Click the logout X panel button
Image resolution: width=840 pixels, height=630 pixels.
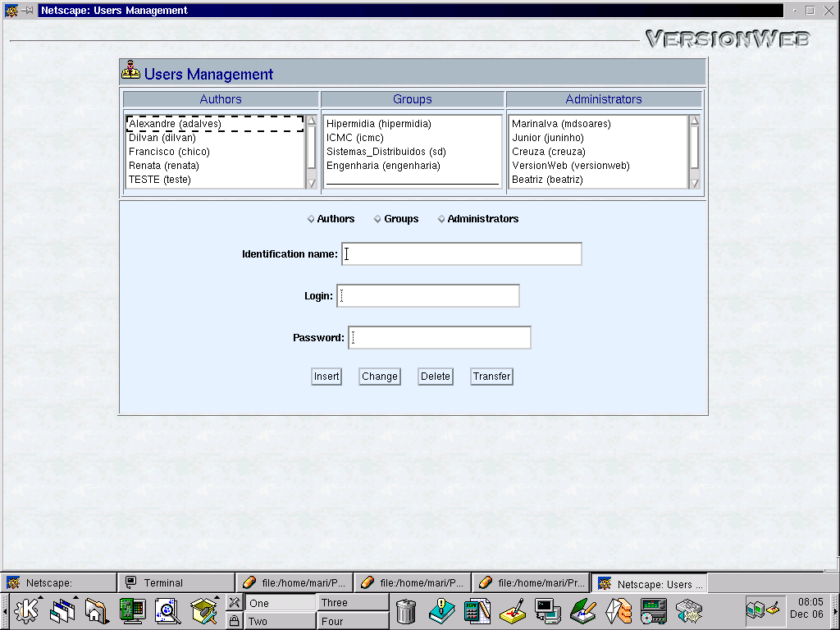point(234,603)
